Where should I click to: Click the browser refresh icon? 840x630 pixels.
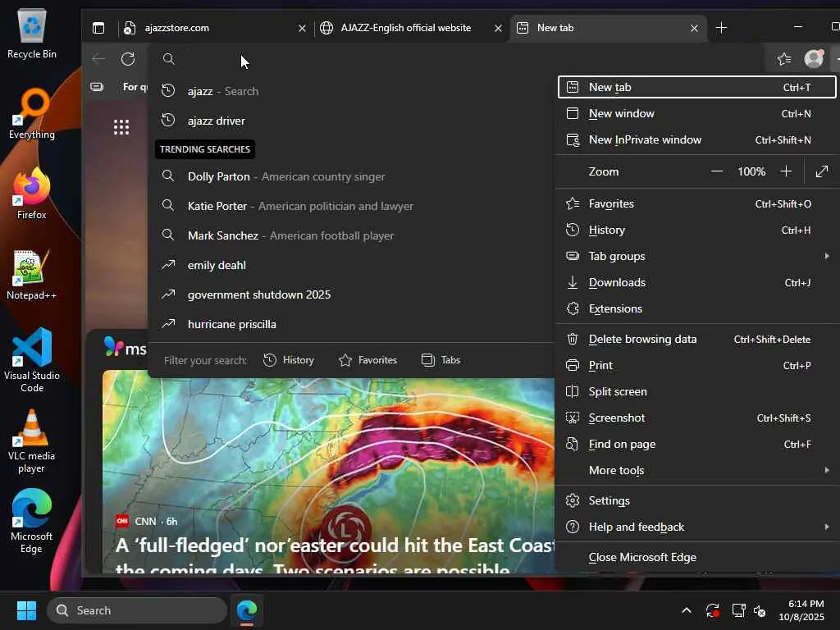pyautogui.click(x=128, y=58)
